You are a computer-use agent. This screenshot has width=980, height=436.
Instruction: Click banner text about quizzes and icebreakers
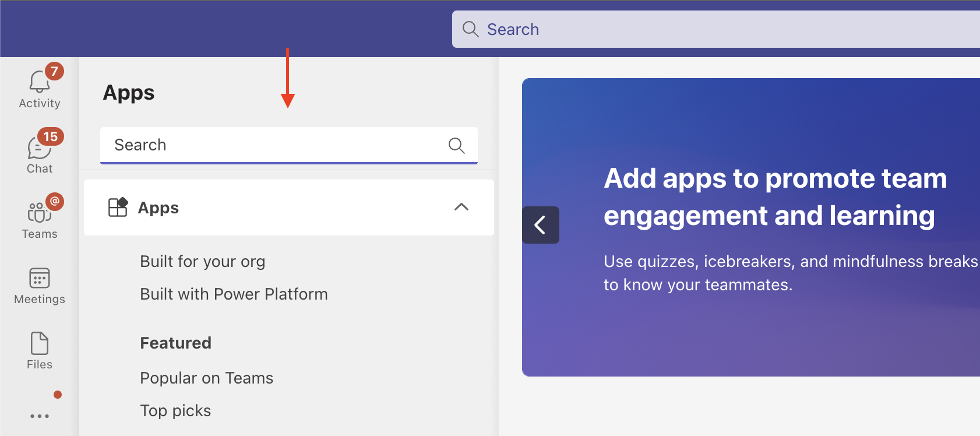coord(791,273)
